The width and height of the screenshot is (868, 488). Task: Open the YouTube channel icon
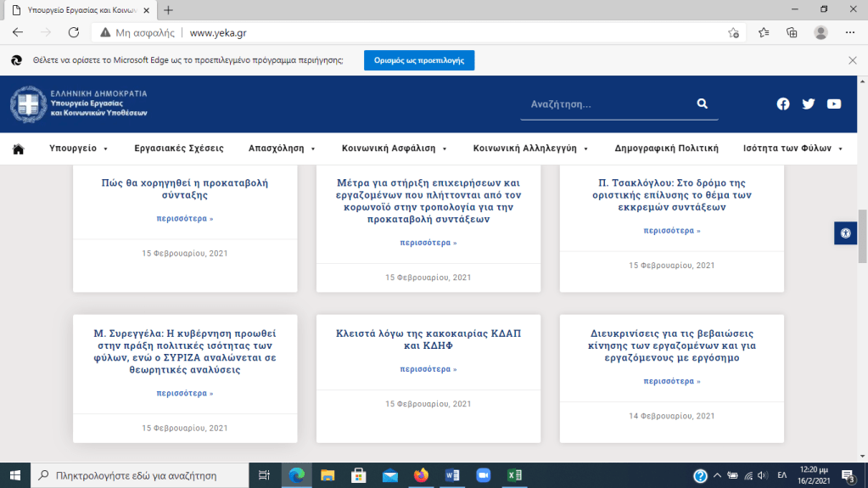[834, 104]
